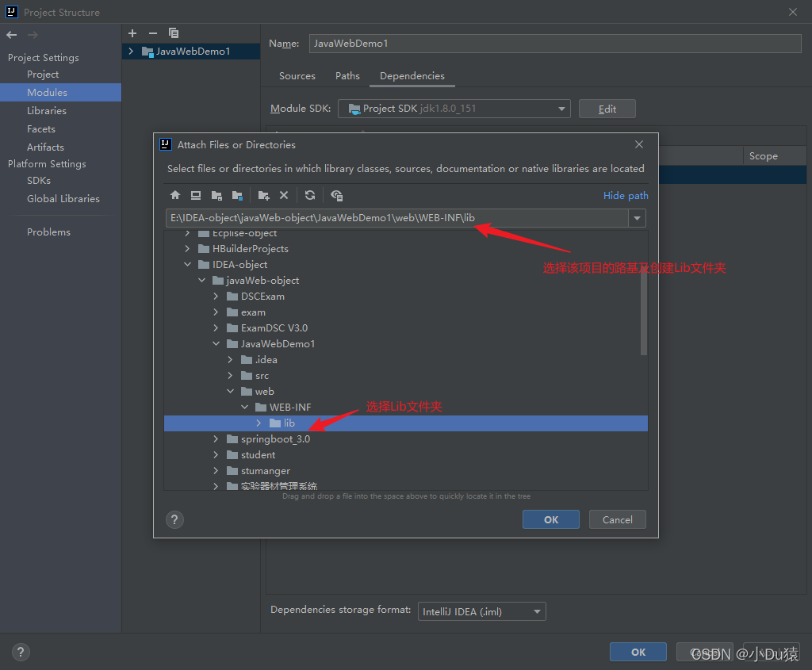Select the stumanger folder name

pos(265,471)
